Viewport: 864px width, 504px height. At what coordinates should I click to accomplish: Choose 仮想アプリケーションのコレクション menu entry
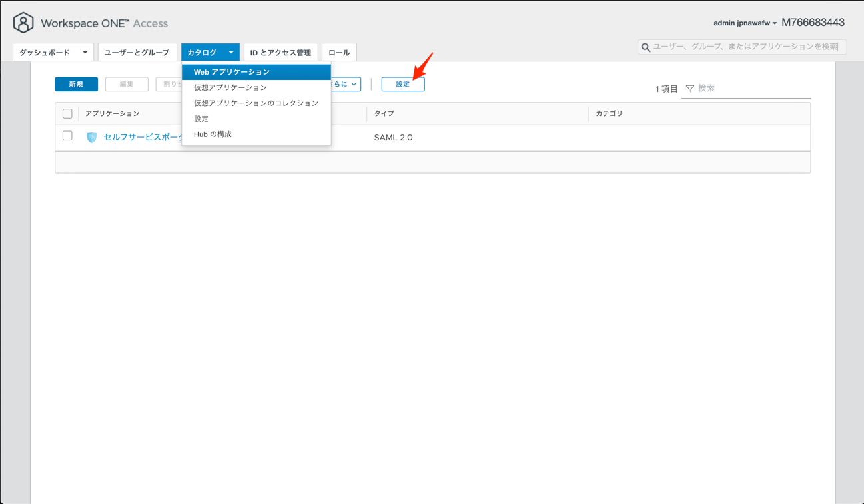pos(256,103)
